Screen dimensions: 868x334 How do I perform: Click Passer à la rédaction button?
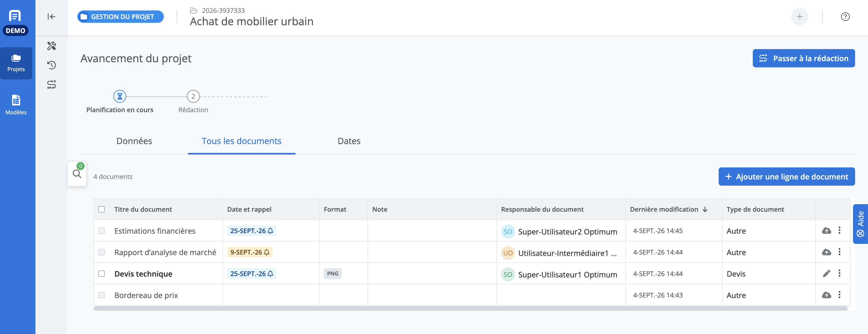[x=804, y=58]
